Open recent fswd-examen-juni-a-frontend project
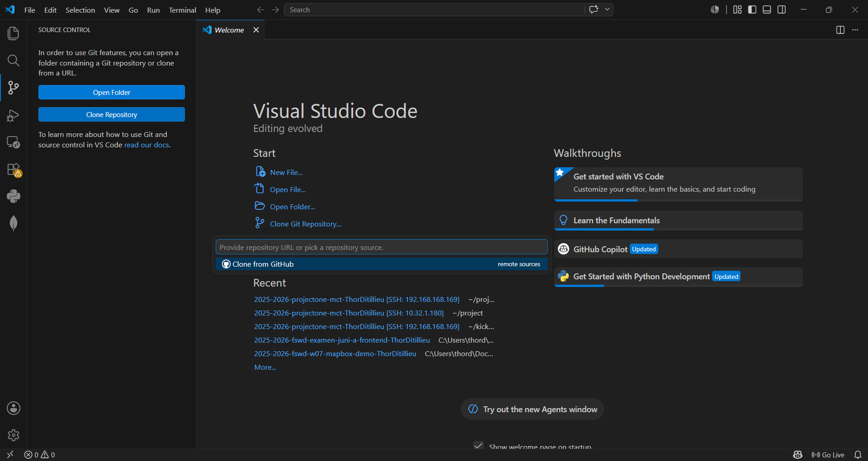868x461 pixels. 342,340
